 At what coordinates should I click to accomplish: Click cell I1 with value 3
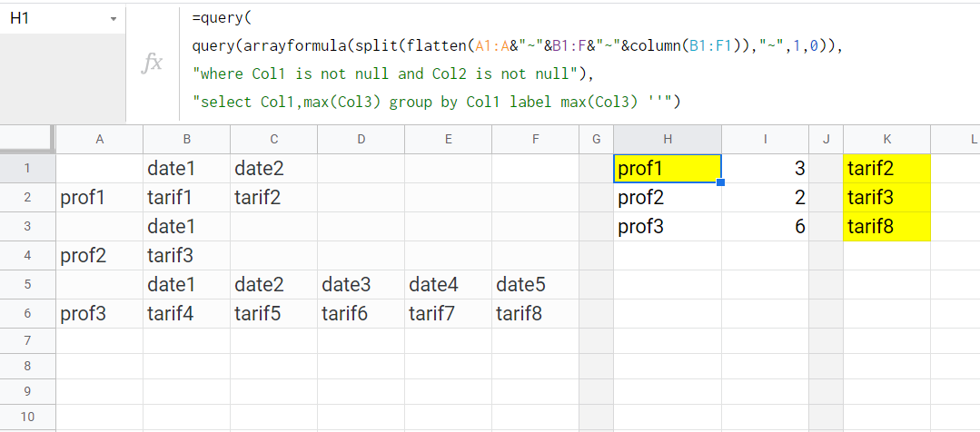click(765, 169)
